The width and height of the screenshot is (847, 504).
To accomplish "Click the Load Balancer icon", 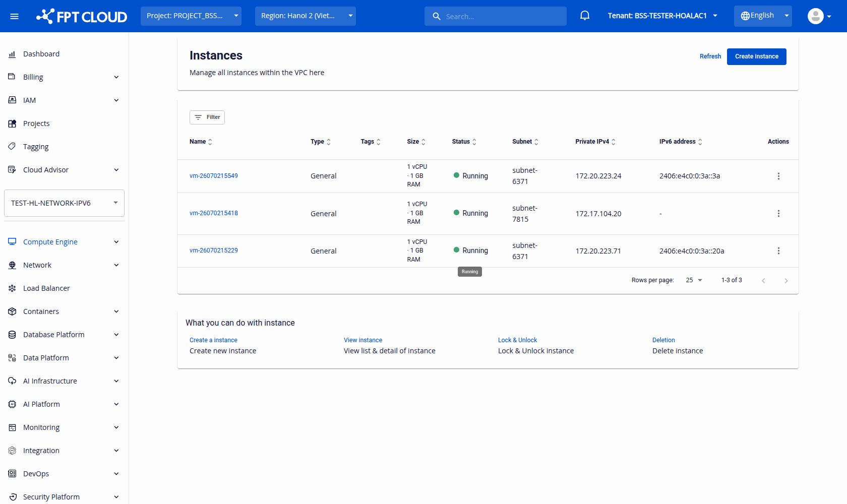I will 12,288.
